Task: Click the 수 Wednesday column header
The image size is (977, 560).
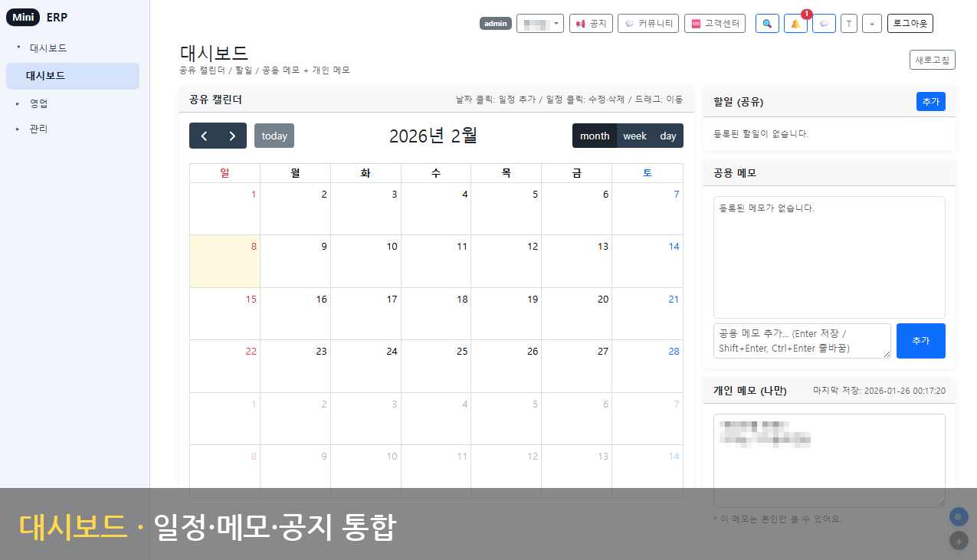Action: tap(435, 173)
